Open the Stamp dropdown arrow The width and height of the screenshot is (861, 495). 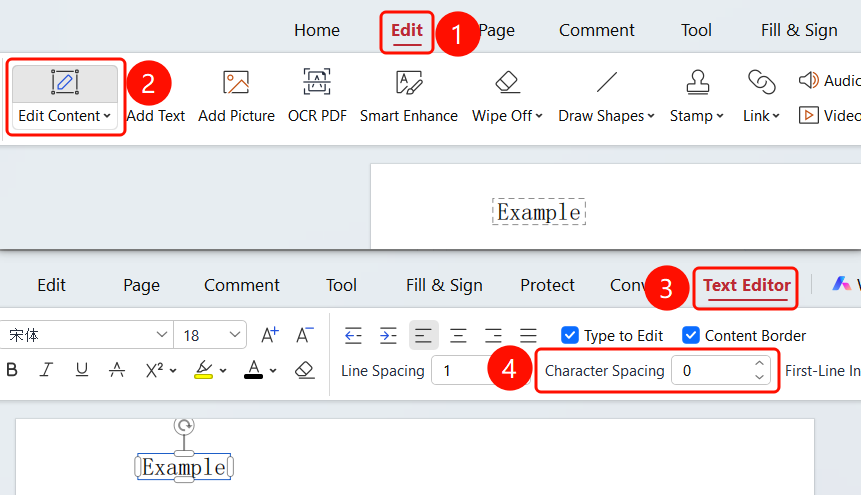(720, 116)
